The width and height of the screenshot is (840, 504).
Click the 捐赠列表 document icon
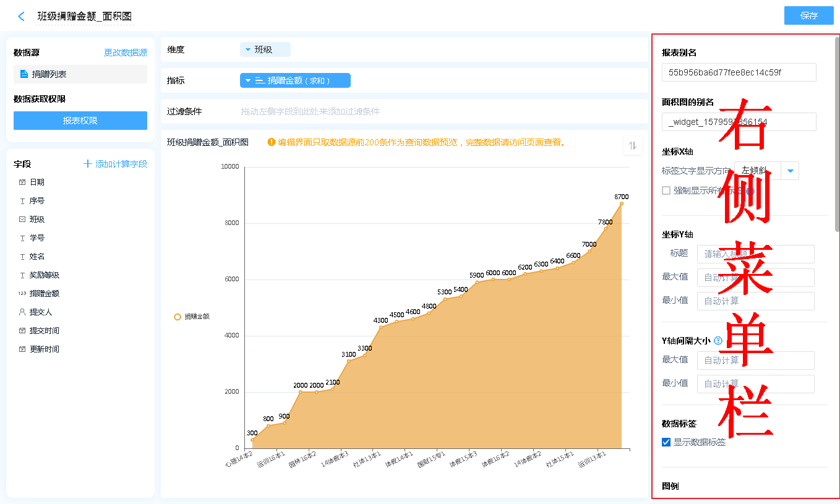[24, 74]
